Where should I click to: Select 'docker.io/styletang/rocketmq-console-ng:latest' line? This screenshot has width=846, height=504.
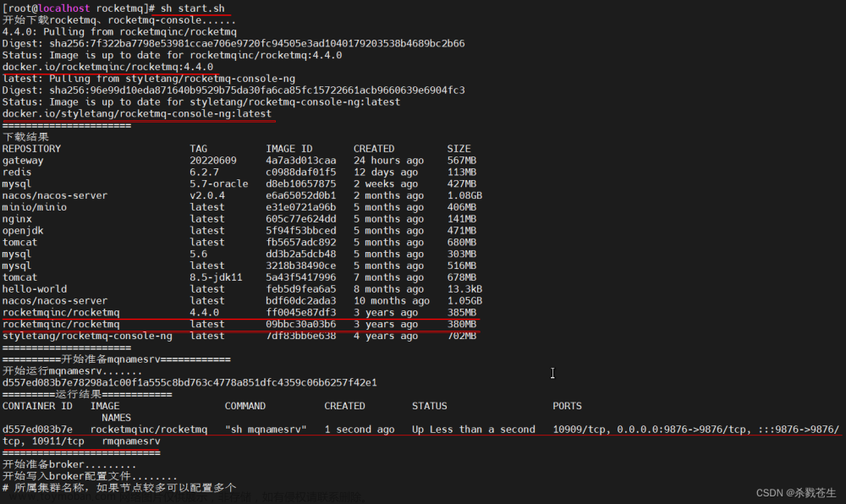137,113
